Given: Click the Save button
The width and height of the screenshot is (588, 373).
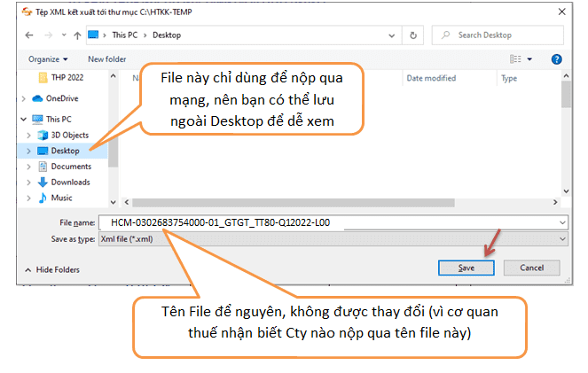Looking at the screenshot, I should [x=466, y=267].
